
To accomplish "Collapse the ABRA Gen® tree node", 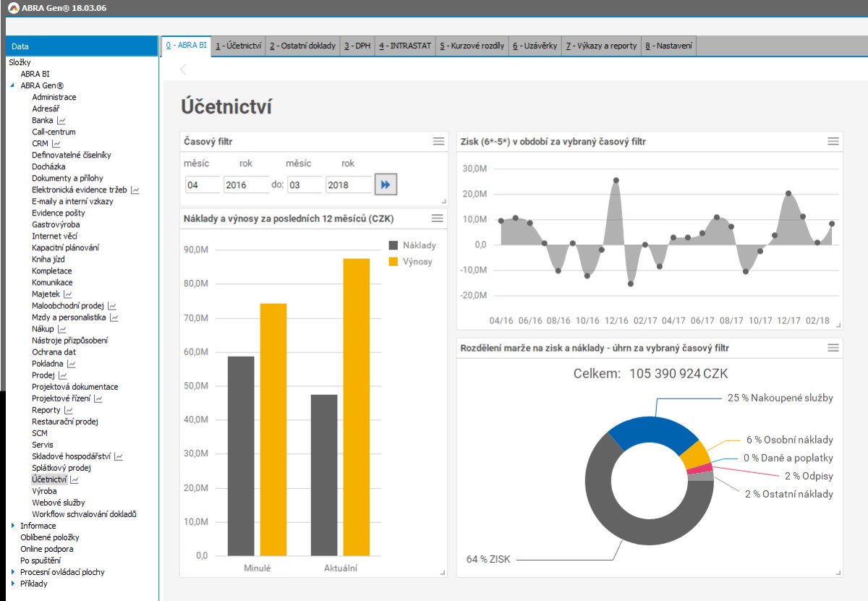I will 12,85.
